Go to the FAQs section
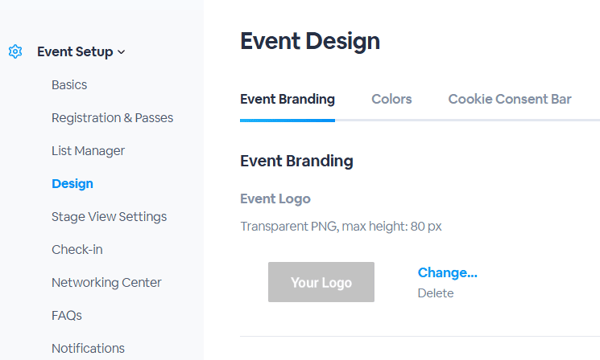Screen dimensions: 600x360 pos(67,315)
